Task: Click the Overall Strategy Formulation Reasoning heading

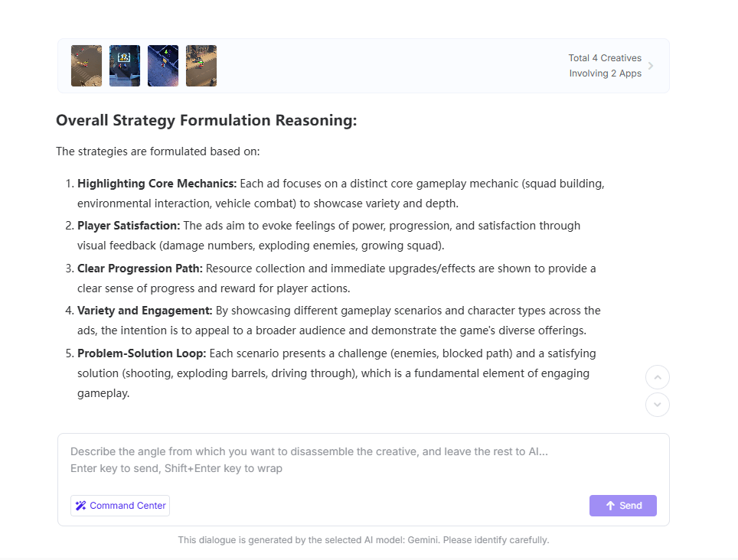Action: pos(206,121)
